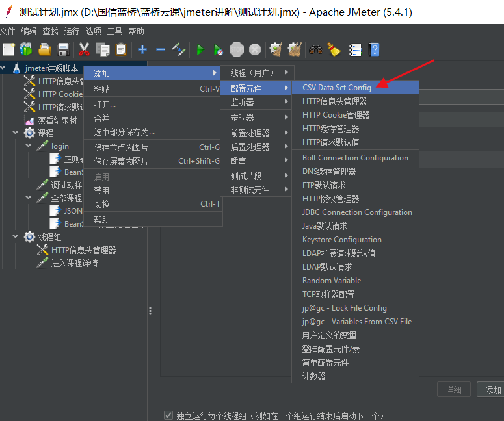Choose 切换 from the context menu

pyautogui.click(x=152, y=204)
